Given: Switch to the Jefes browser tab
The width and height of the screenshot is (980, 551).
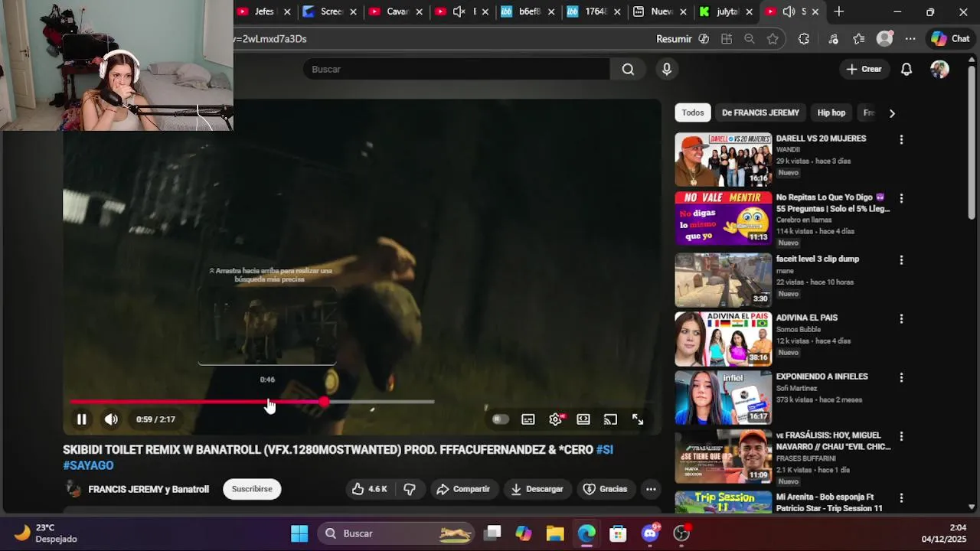Looking at the screenshot, I should [264, 11].
